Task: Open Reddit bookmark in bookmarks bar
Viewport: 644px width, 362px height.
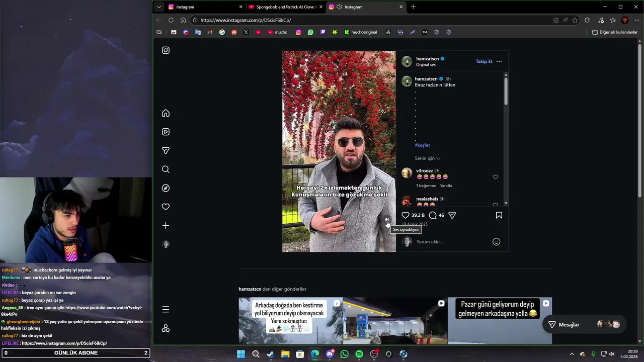Action: click(x=234, y=32)
